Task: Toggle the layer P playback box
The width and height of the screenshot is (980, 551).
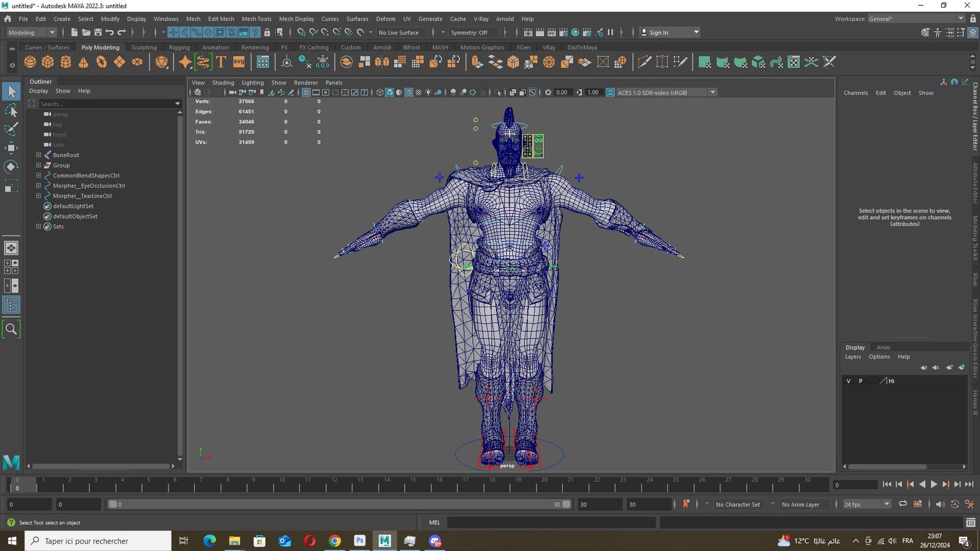Action: click(x=861, y=381)
